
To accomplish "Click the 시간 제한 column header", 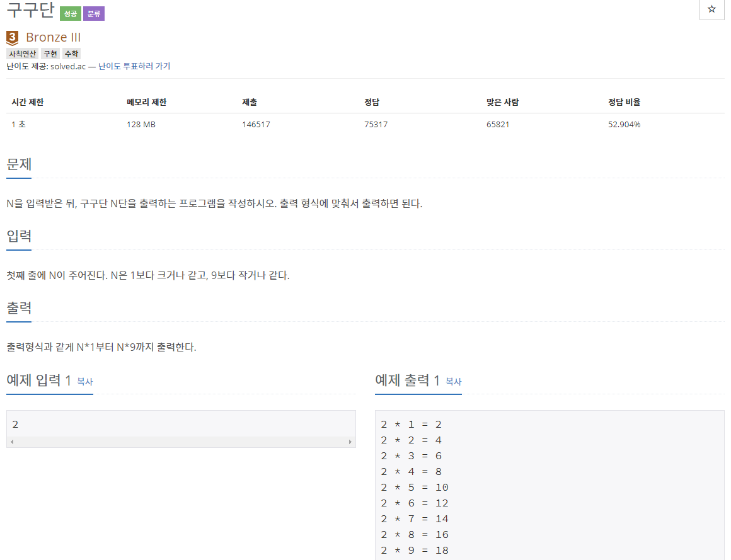I will (28, 102).
